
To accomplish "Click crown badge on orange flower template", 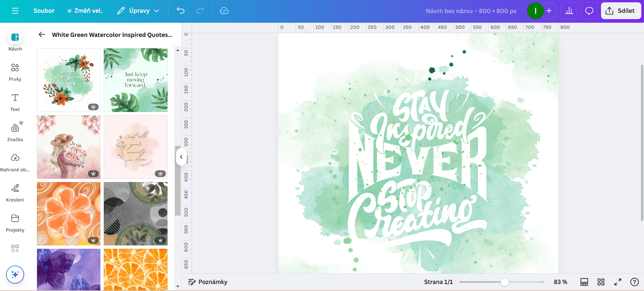I will 93,240.
